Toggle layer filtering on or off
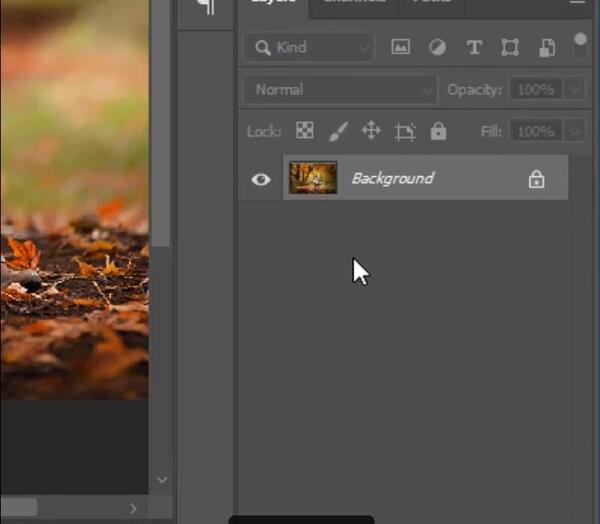This screenshot has height=524, width=600. (x=580, y=44)
